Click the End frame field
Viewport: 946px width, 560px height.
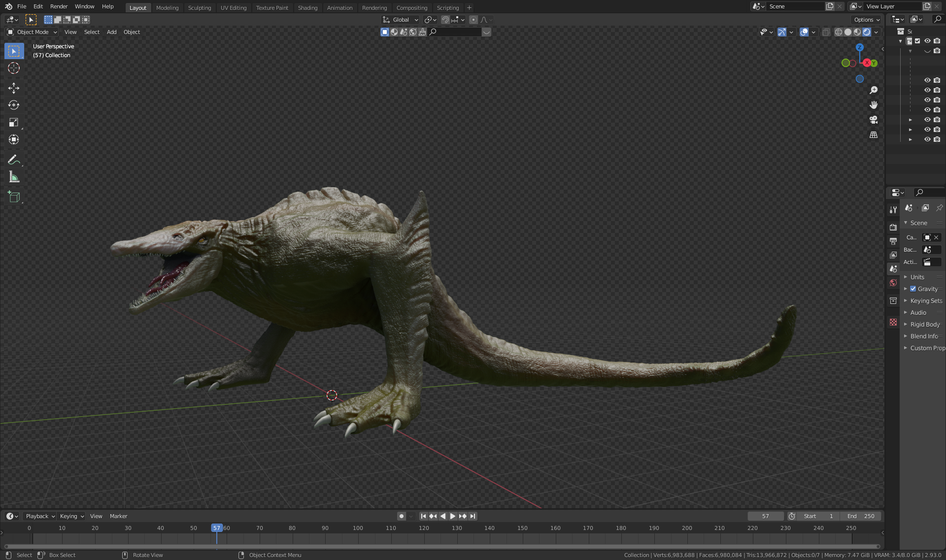(x=861, y=516)
